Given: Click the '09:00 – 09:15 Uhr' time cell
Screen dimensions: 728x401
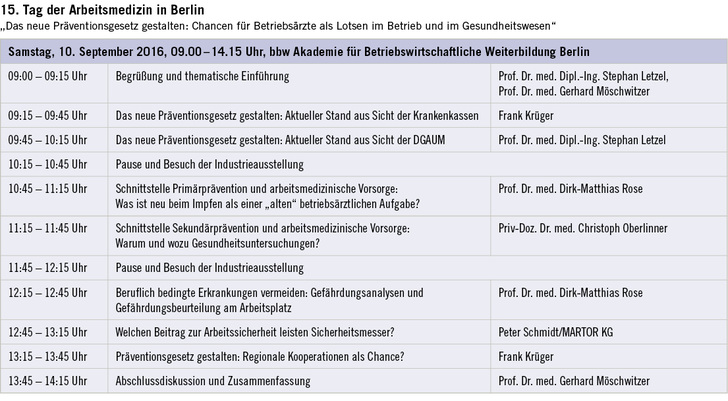Looking at the screenshot, I should pos(47,76).
